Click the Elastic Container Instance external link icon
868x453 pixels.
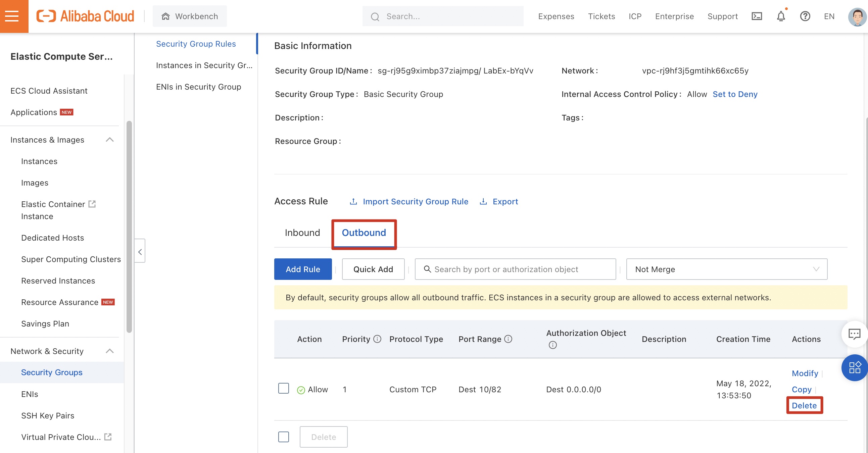click(92, 204)
